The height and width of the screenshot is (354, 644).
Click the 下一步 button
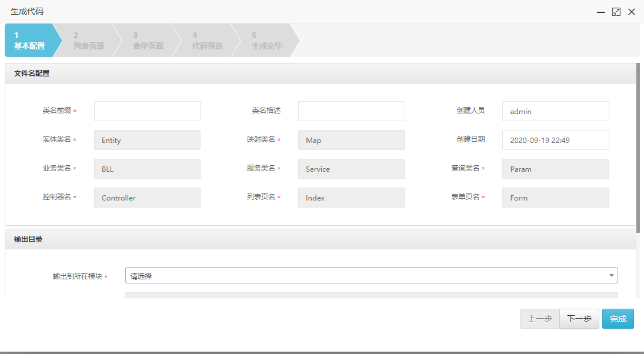(x=579, y=318)
